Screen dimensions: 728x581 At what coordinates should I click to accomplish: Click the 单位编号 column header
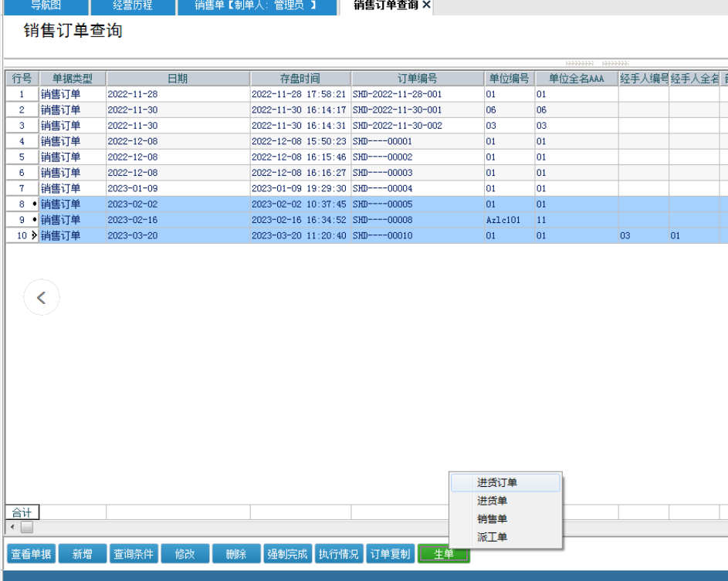pyautogui.click(x=510, y=79)
